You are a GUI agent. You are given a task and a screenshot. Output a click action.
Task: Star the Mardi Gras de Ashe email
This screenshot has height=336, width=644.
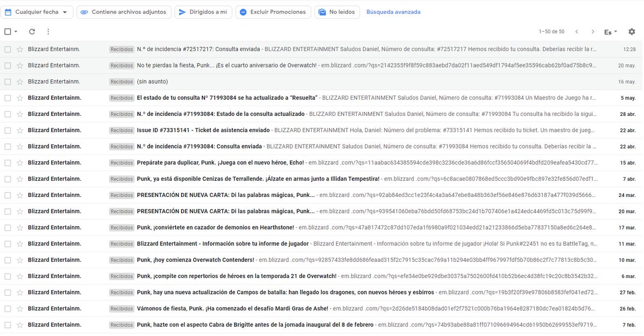pos(20,309)
